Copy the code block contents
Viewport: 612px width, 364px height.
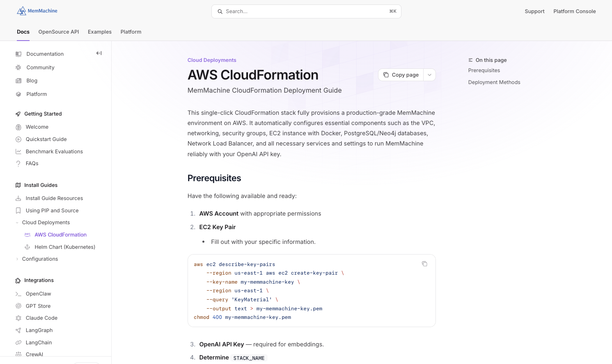(424, 264)
